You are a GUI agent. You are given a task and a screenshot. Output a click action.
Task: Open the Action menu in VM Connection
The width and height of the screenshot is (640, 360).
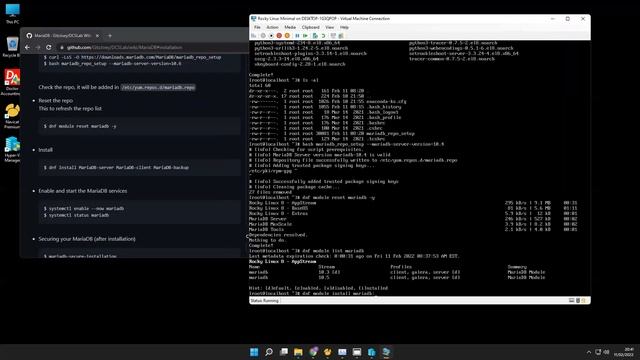pyautogui.click(x=272, y=27)
